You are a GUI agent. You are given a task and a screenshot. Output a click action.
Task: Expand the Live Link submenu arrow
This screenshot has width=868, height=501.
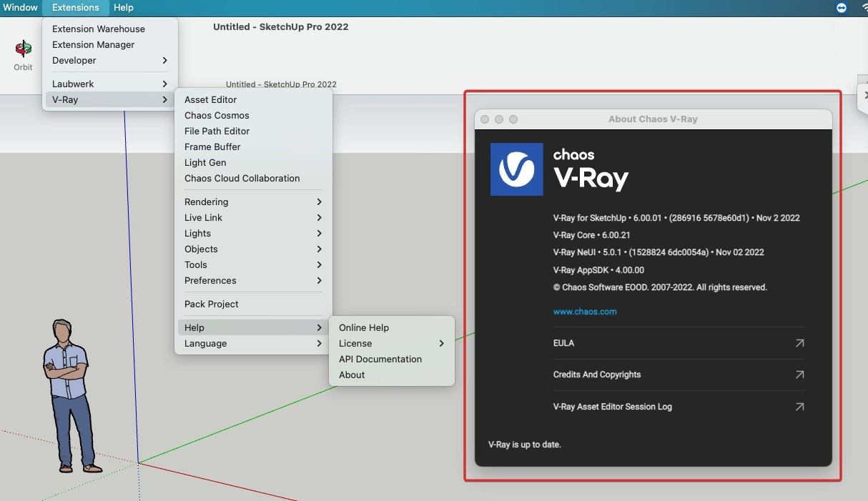click(x=319, y=218)
